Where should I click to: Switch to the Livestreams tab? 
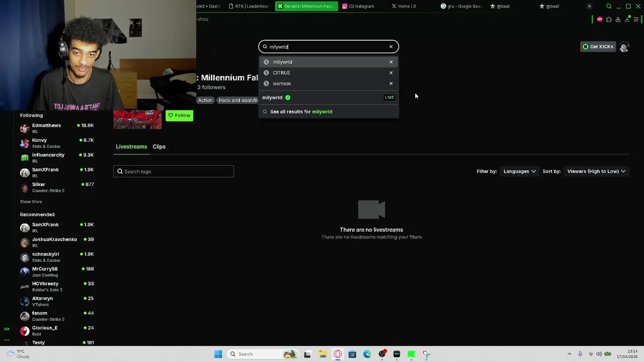pos(131,147)
